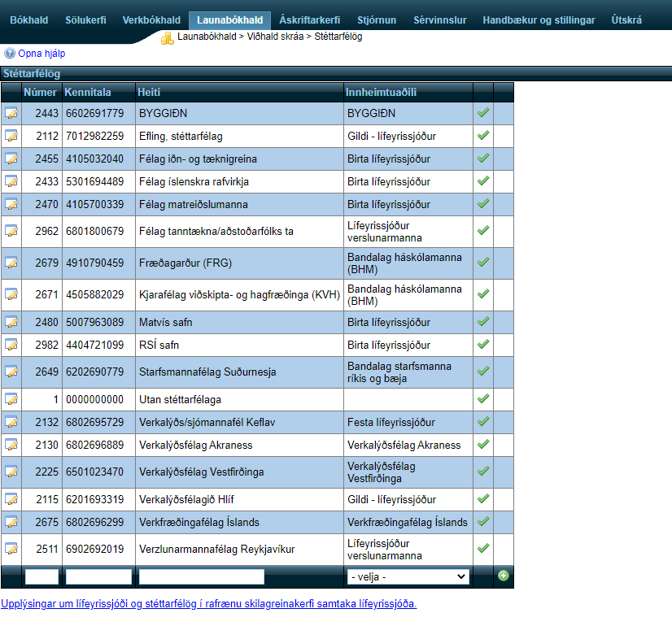Open Handbækur og stillingar menu
This screenshot has width=672, height=626.
click(538, 20)
